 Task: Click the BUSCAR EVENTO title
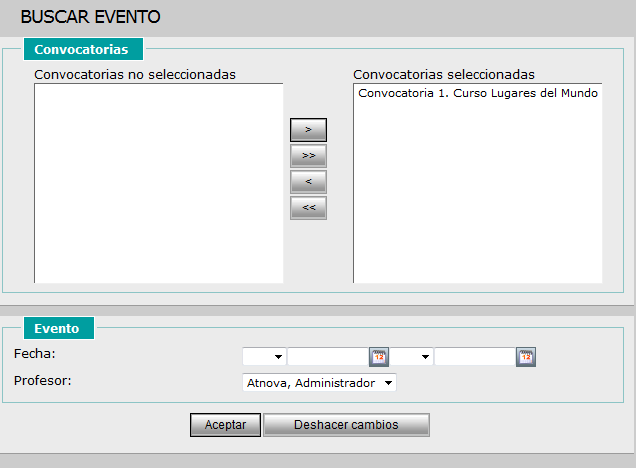90,17
